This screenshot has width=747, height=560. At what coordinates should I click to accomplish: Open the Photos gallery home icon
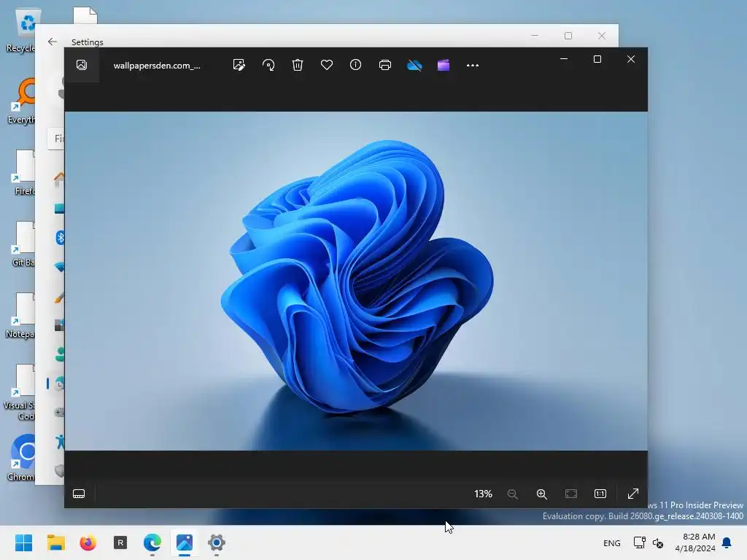[82, 65]
